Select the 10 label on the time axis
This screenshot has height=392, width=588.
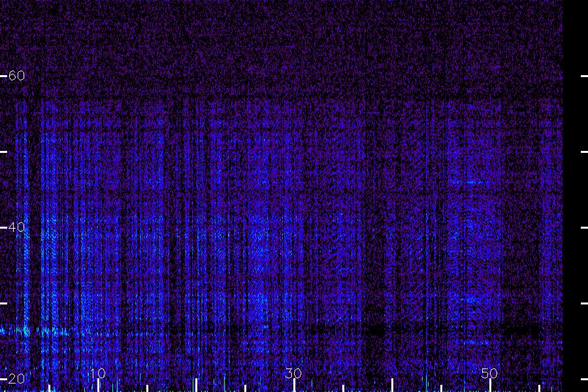[98, 373]
